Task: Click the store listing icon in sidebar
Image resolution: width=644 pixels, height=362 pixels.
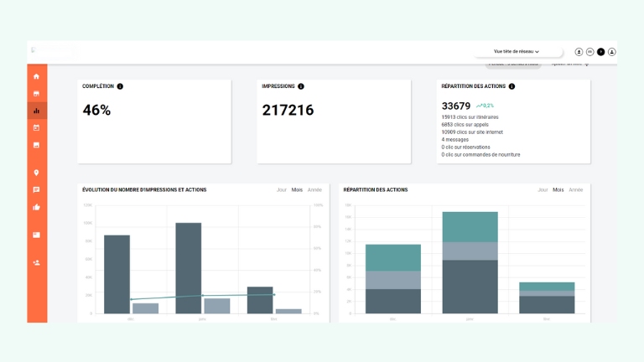Action: pyautogui.click(x=36, y=93)
